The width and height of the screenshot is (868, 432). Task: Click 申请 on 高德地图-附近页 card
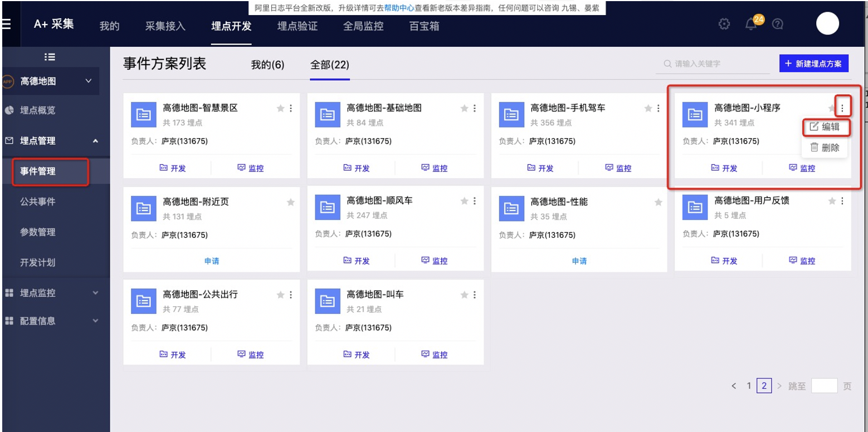(212, 261)
